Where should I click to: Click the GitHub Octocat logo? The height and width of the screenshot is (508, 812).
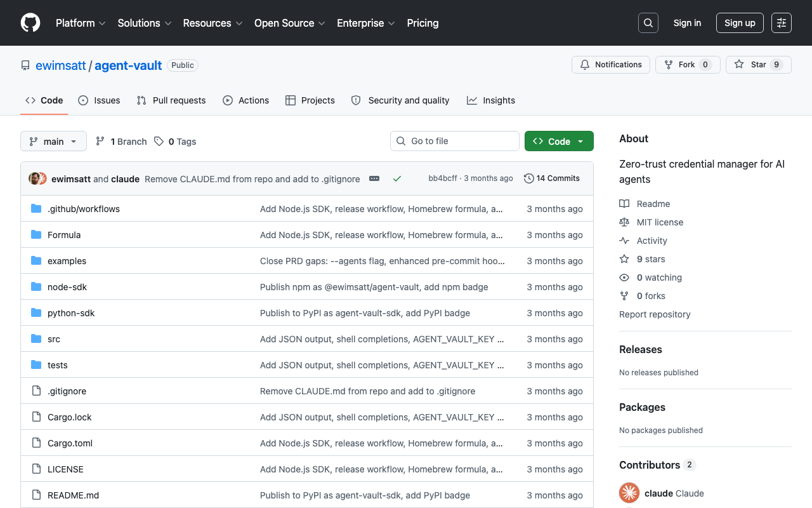click(x=30, y=23)
